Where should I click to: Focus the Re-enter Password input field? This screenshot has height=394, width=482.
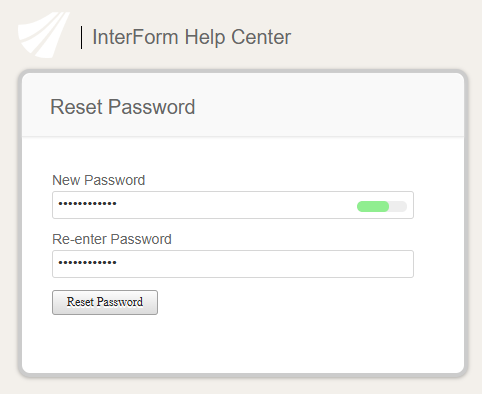pyautogui.click(x=233, y=264)
